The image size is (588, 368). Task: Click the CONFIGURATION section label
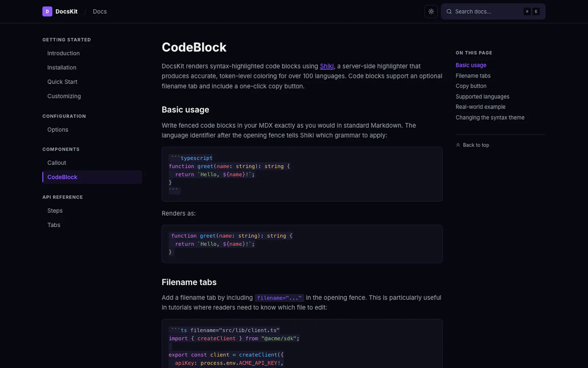64,116
